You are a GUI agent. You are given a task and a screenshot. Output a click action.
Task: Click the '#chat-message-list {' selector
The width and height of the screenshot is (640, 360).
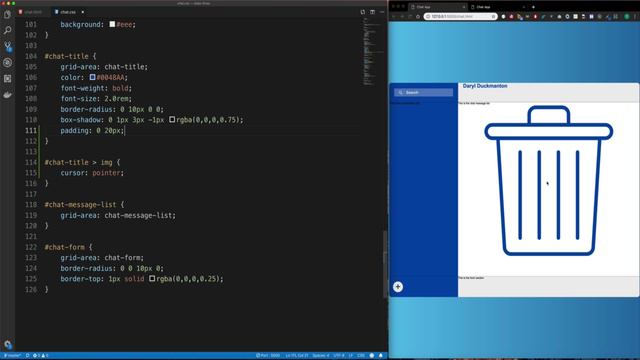pyautogui.click(x=84, y=205)
